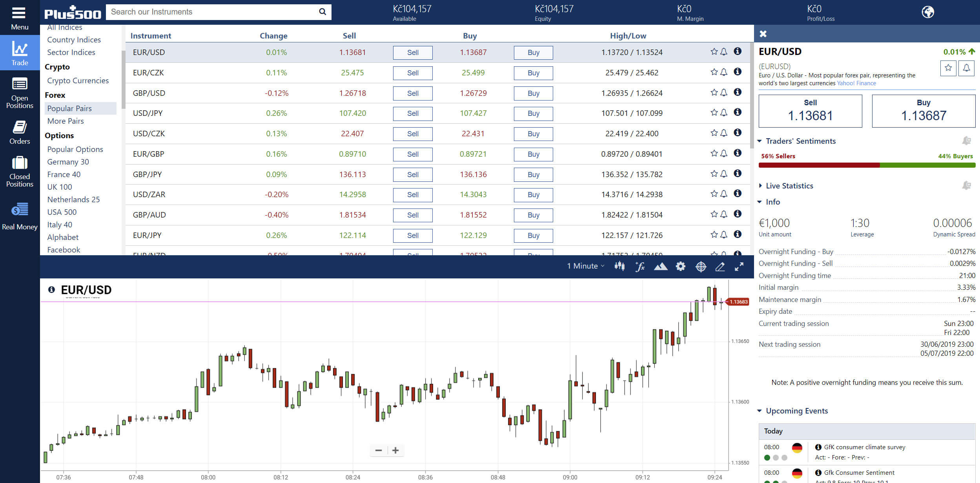Toggle favorite star for GBP/JPY row
This screenshot has height=483, width=980.
point(714,174)
